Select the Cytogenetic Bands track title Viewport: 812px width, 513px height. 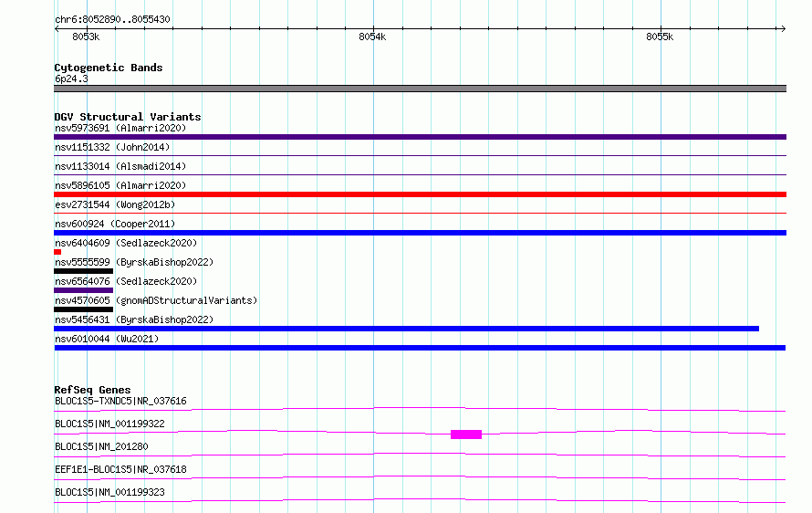point(109,68)
